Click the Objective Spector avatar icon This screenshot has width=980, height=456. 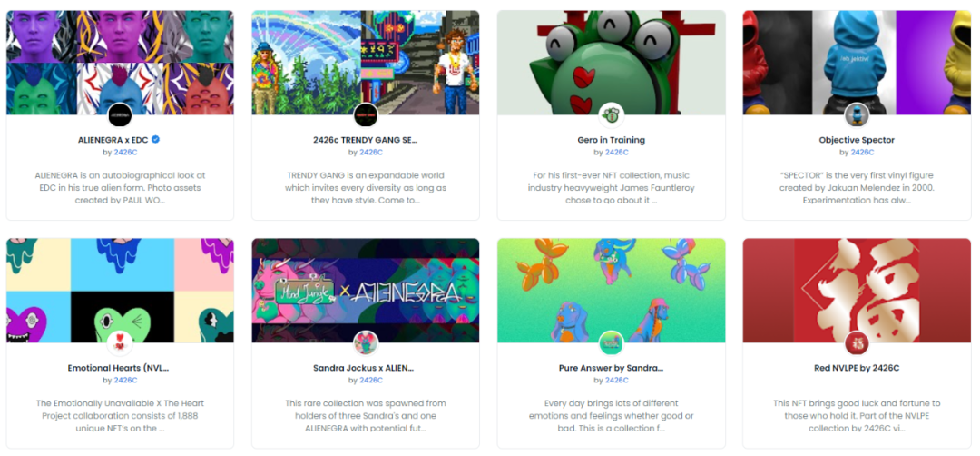click(x=857, y=115)
